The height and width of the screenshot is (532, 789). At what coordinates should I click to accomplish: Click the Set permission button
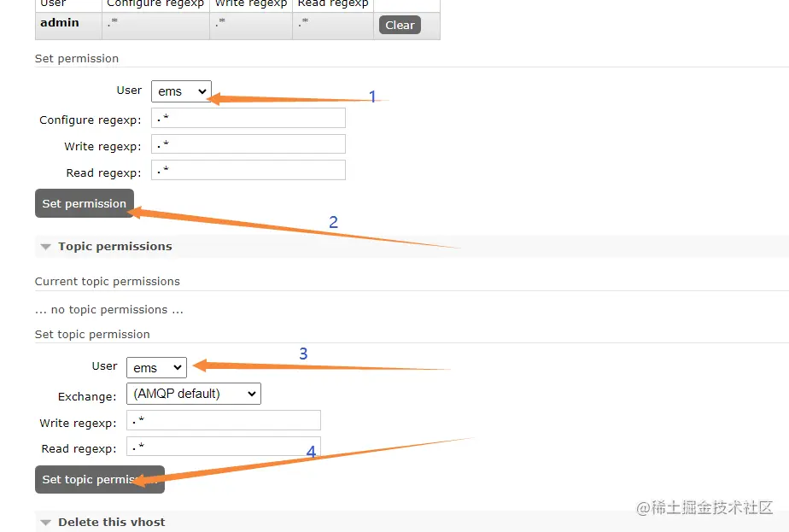tap(85, 203)
